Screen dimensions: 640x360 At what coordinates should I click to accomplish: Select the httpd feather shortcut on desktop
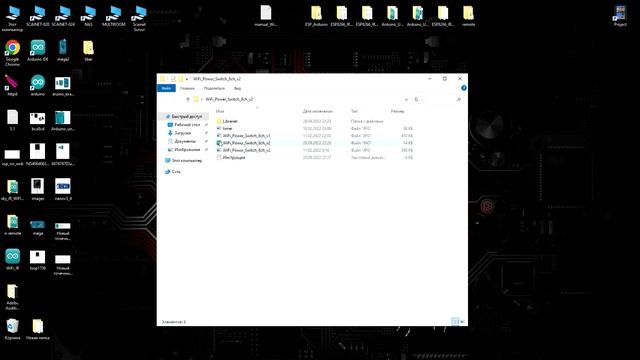point(12,85)
